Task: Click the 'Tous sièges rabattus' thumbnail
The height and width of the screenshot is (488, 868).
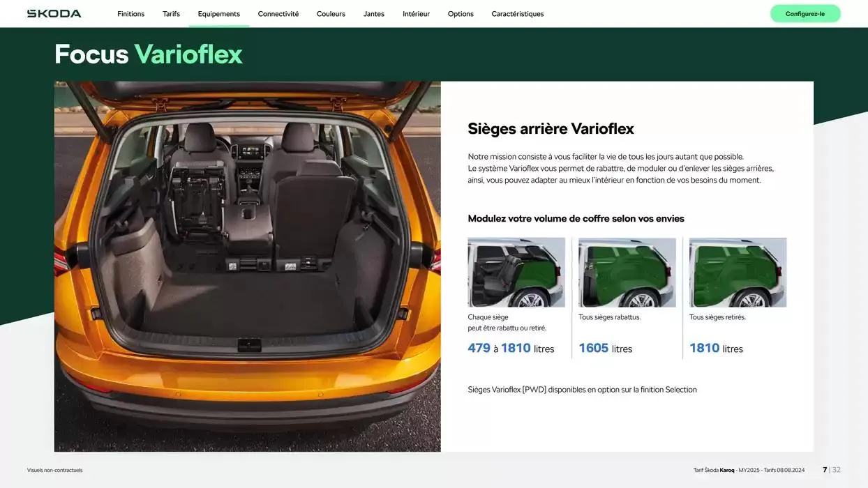Action: (x=627, y=273)
